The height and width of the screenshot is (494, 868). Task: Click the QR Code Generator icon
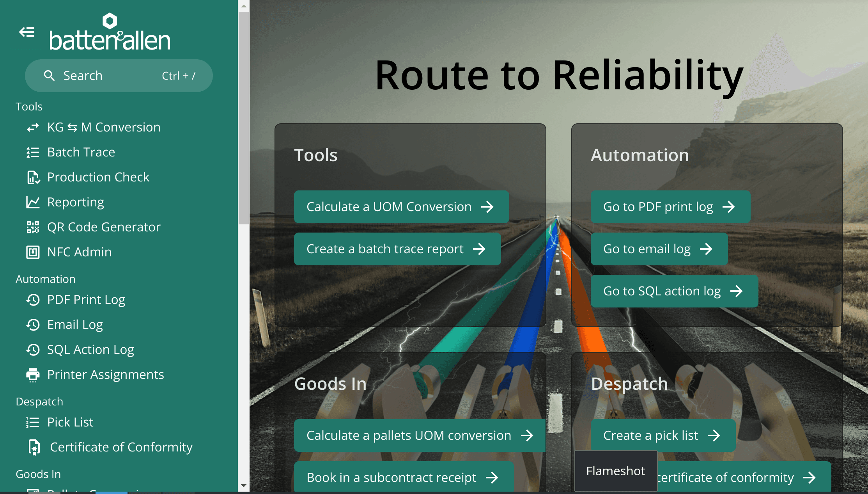[x=33, y=227]
